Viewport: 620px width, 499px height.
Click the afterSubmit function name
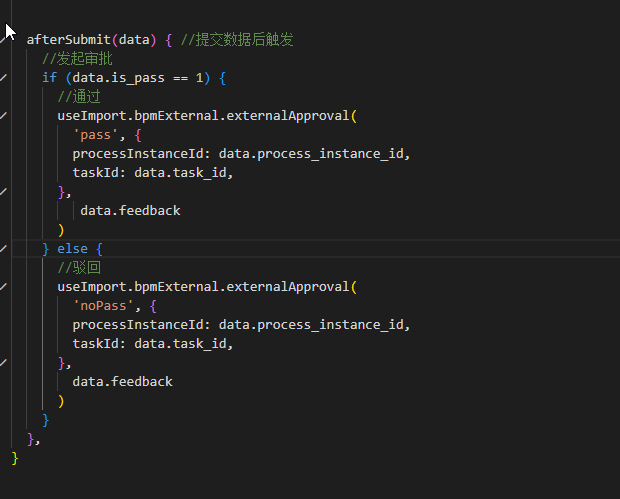(x=70, y=40)
